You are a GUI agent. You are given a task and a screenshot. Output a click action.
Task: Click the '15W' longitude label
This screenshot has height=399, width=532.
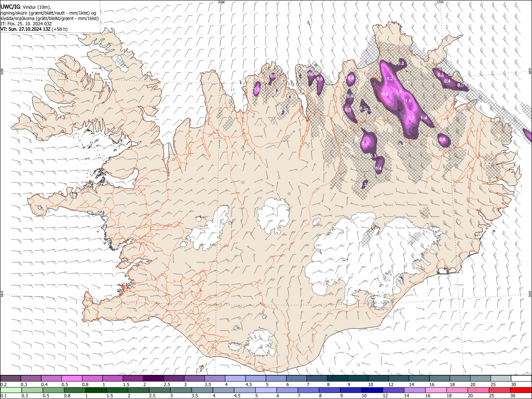(440, 2)
